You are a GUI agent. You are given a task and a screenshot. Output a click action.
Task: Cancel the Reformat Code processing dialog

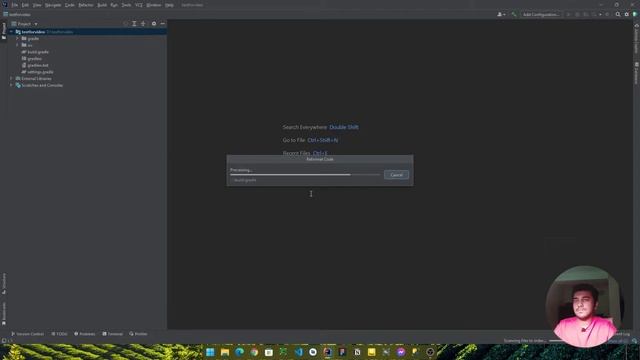click(x=396, y=175)
